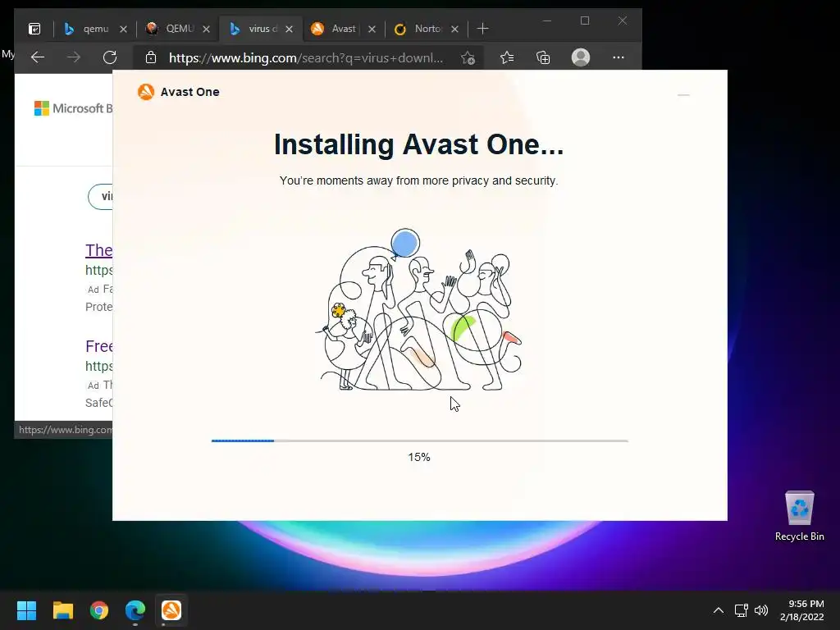Screen dimensions: 840x630
Task: Click the 15% progress text
Action: [x=419, y=457]
